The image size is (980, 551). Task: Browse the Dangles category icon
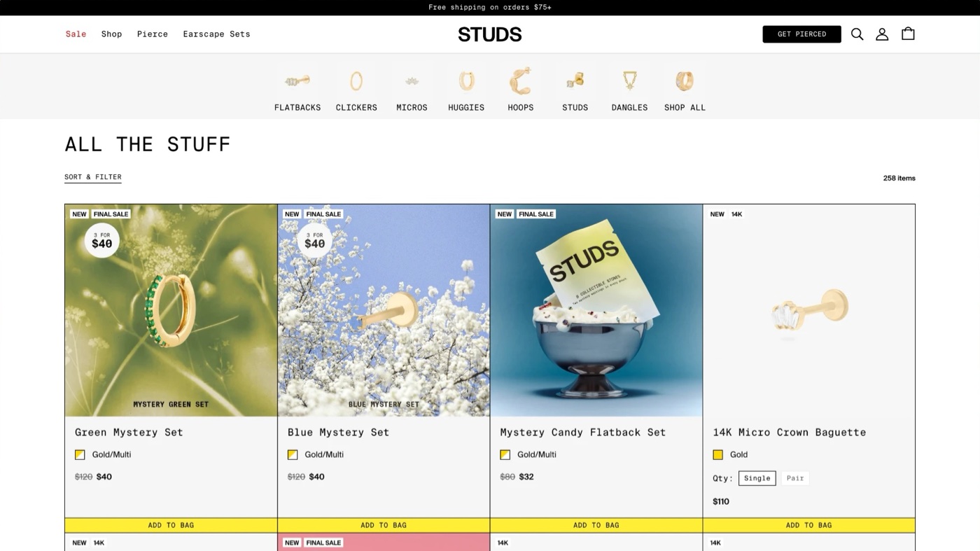pos(630,81)
